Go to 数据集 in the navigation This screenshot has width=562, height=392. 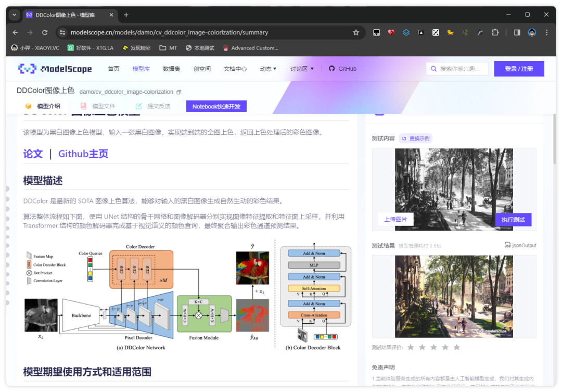(x=171, y=69)
